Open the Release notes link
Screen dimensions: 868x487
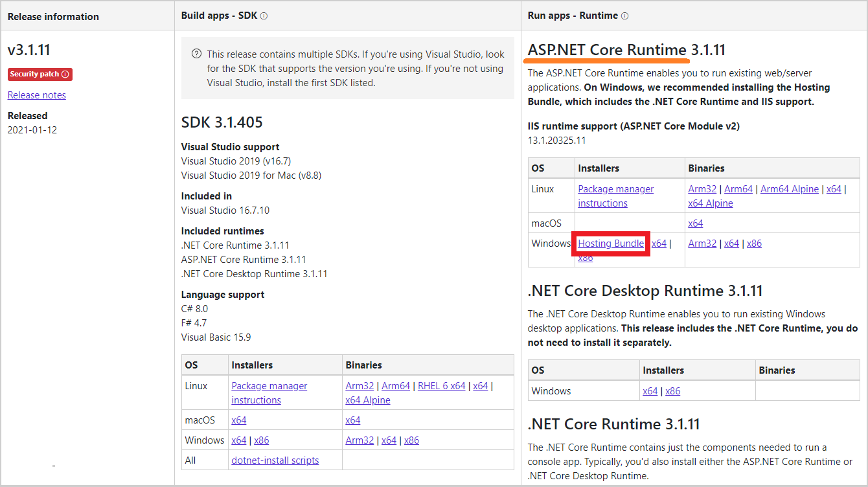point(37,95)
